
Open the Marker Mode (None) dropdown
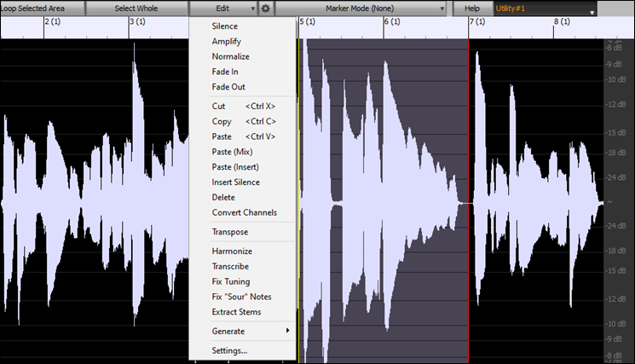[362, 9]
